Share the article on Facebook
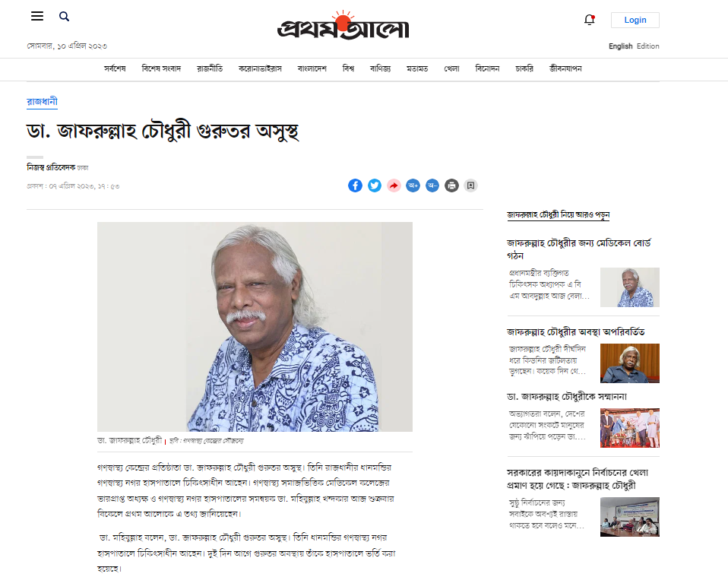Screen dimensions: 728x577 [355, 185]
